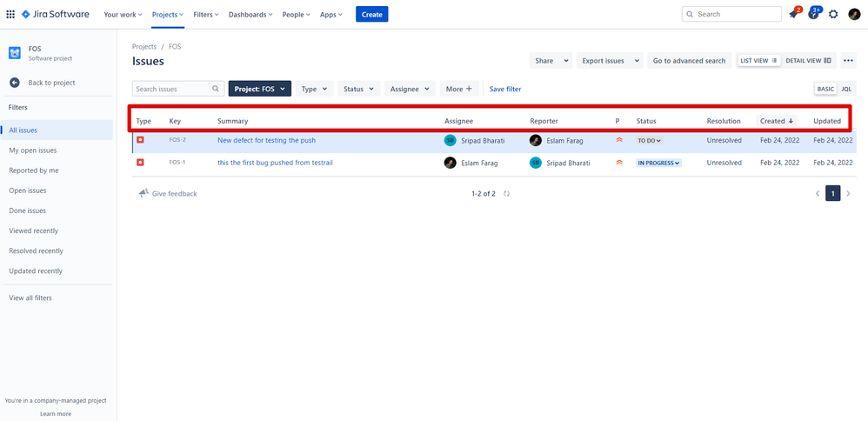Click the priority icon of FOS-1
Screen dimensions: 868x421
(x=619, y=163)
